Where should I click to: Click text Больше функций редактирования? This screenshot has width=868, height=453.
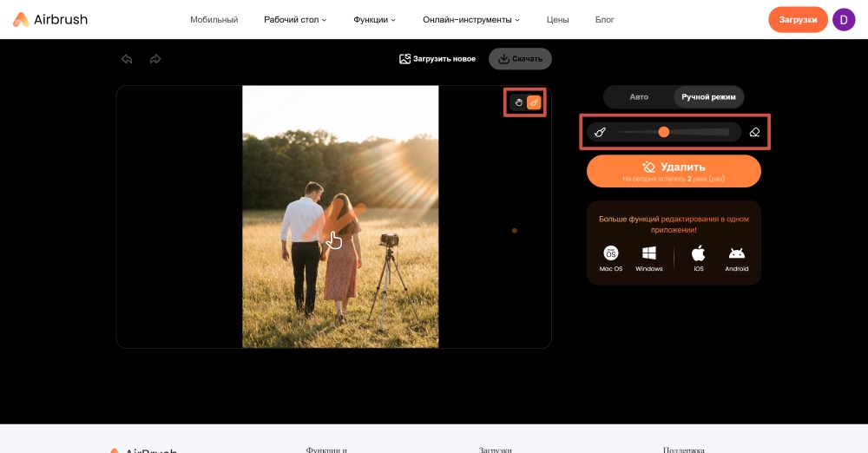[x=674, y=224]
